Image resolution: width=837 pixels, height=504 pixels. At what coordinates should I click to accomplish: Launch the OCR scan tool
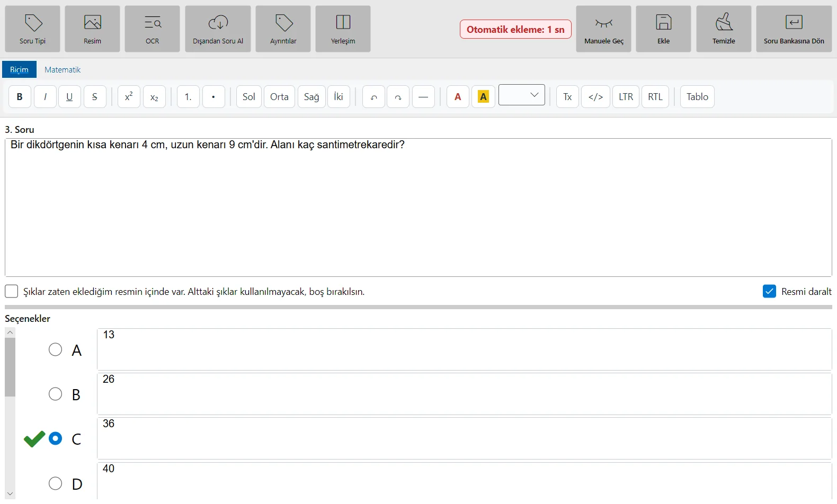pos(152,29)
